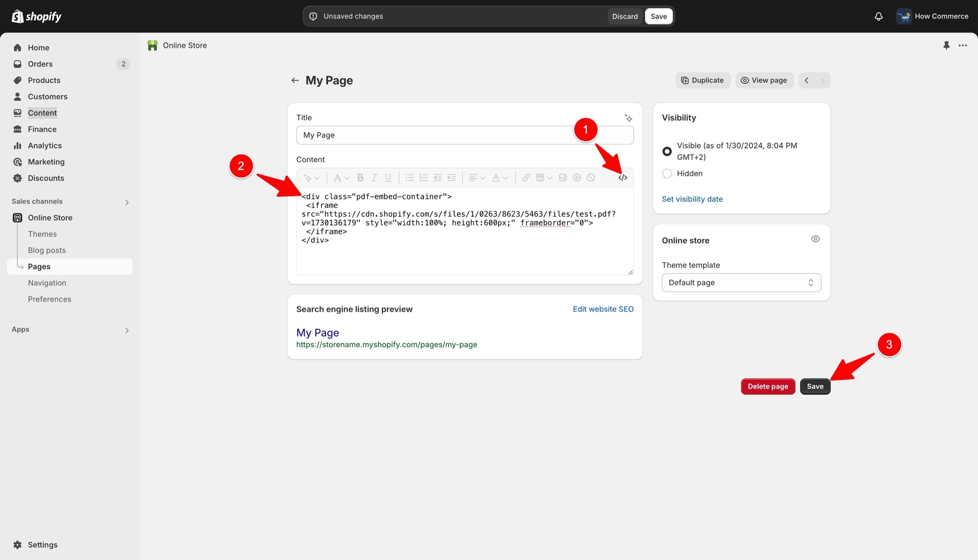Open Blog posts under Online Store
The image size is (978, 560).
47,250
